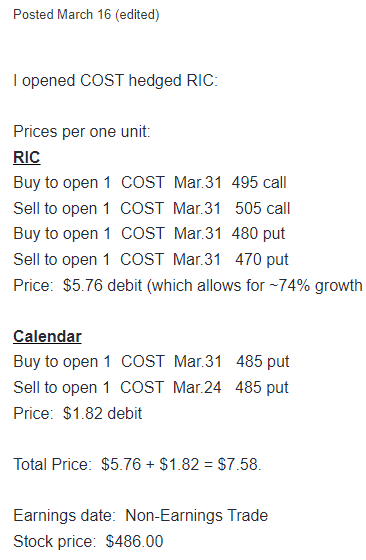
Task: Click the 505 call sell line
Action: click(x=152, y=209)
